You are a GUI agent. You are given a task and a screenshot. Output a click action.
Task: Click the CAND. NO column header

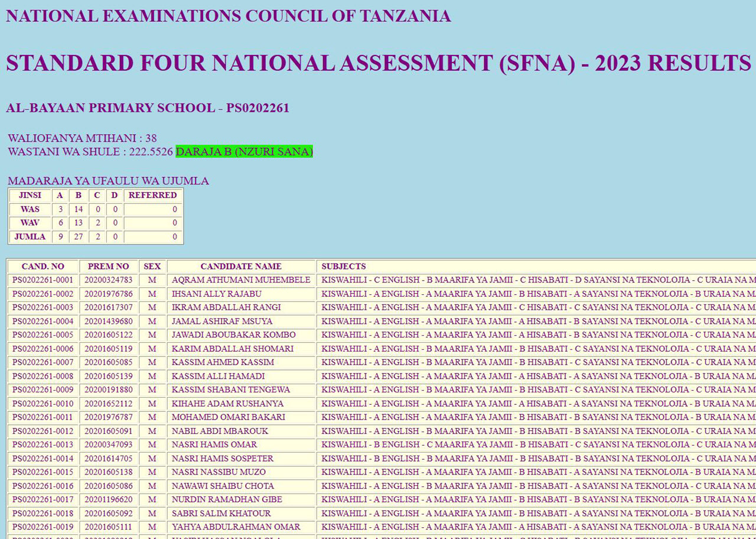(x=43, y=267)
